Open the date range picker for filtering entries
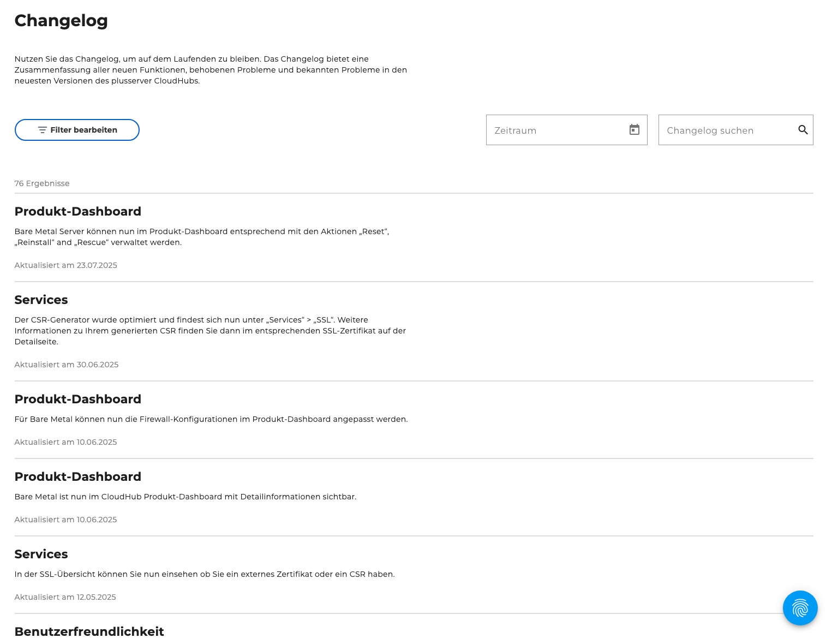The width and height of the screenshot is (826, 644). click(x=566, y=130)
